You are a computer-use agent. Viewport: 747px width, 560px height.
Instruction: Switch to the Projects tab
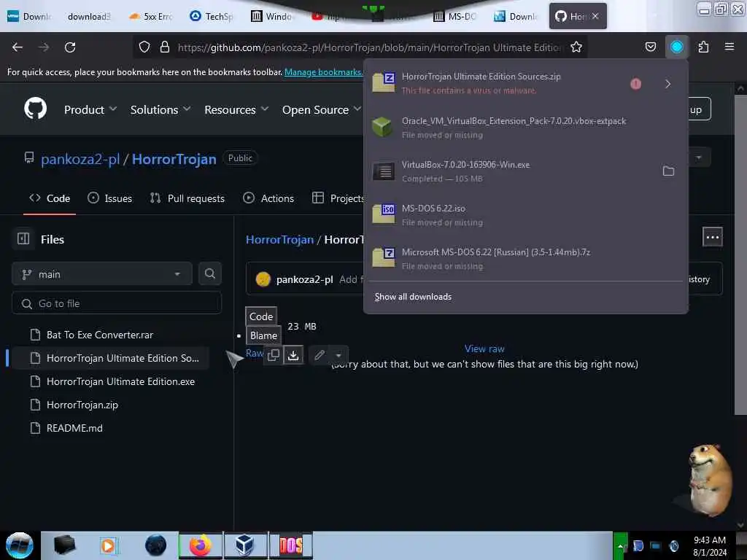point(338,198)
